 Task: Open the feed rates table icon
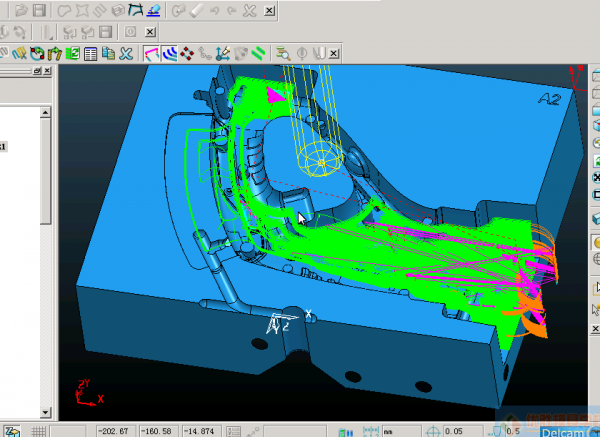[x=91, y=53]
